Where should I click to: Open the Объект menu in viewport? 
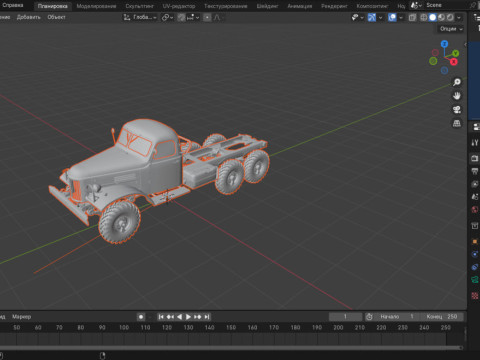[56, 17]
